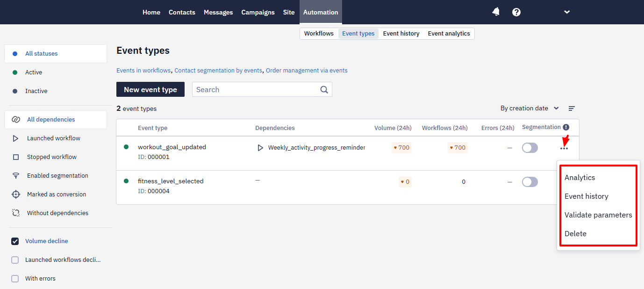Open the Site menu
The image size is (644, 289).
tap(289, 12)
